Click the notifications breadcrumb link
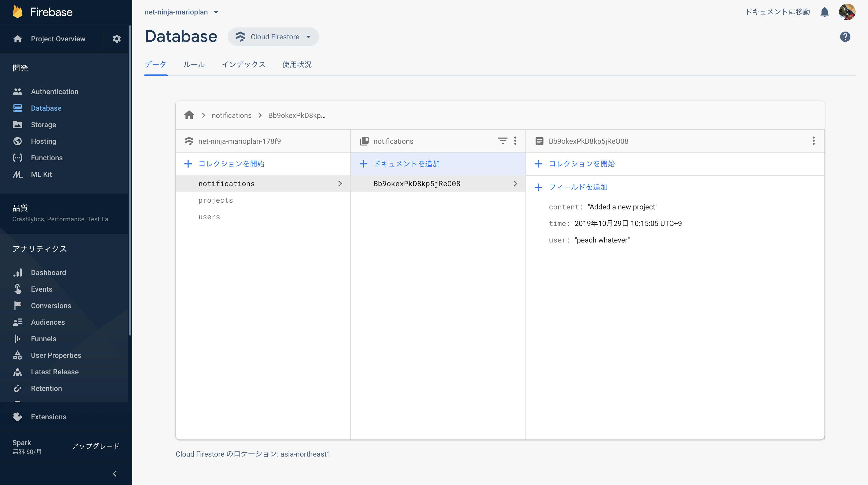 click(231, 115)
